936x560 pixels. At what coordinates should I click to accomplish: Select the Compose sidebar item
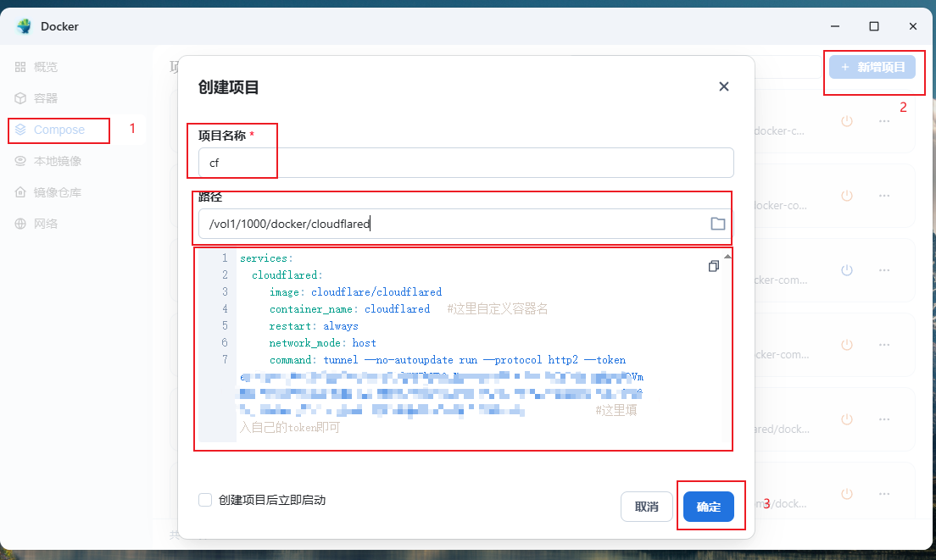coord(58,130)
